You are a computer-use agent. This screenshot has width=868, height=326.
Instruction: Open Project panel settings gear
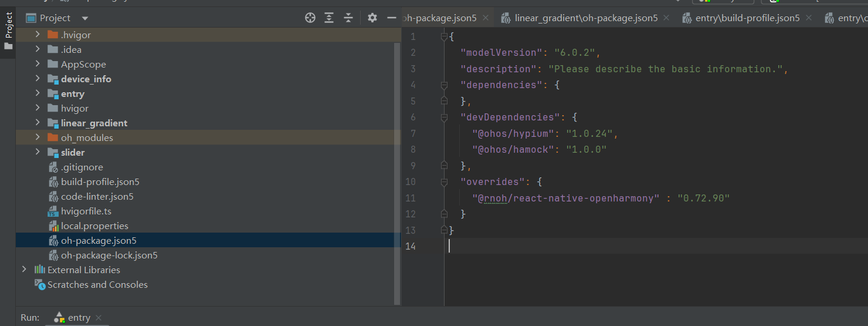click(x=372, y=18)
